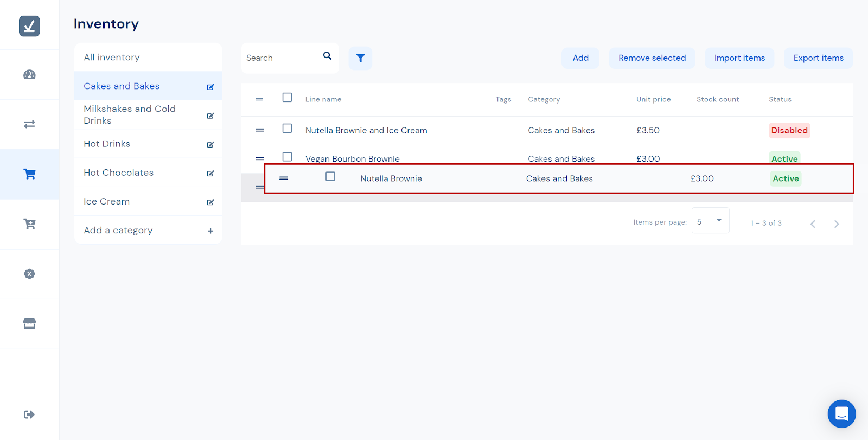Screen dimensions: 868x440
Task: Click the Remove selected button
Action: pyautogui.click(x=652, y=58)
